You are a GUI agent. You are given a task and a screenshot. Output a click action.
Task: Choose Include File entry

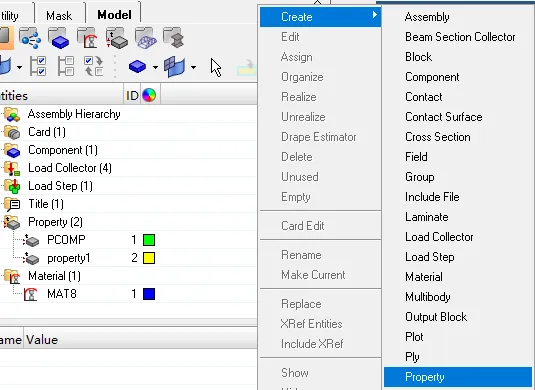432,197
